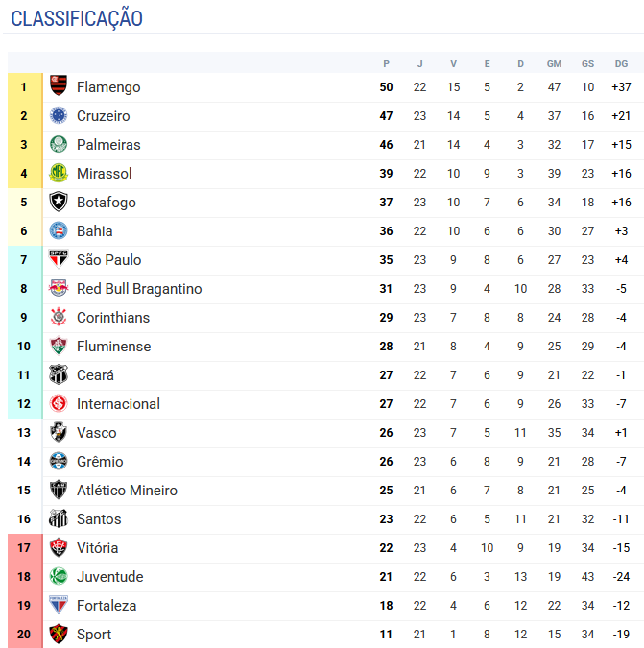Click the Classificação heading

tap(77, 18)
